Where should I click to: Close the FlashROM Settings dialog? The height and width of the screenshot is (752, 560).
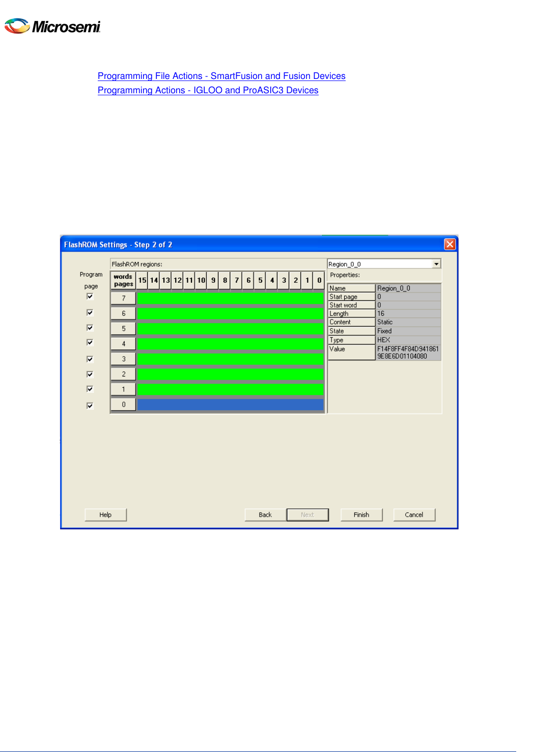pyautogui.click(x=450, y=244)
